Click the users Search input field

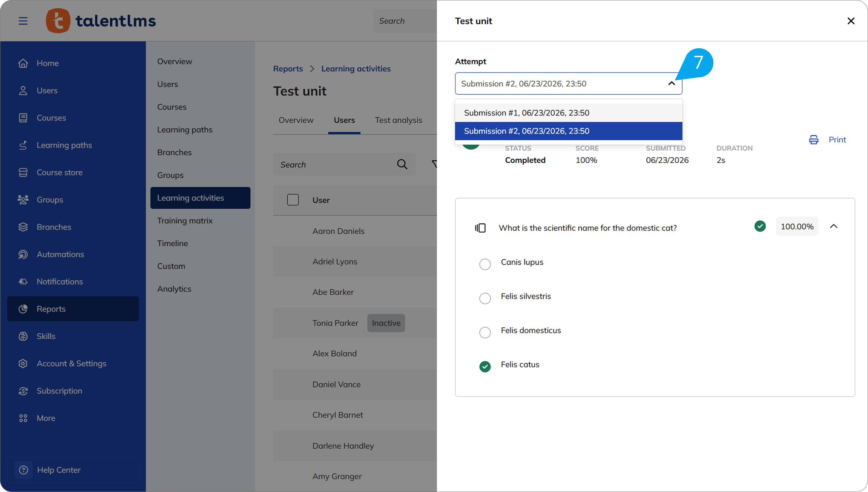336,164
